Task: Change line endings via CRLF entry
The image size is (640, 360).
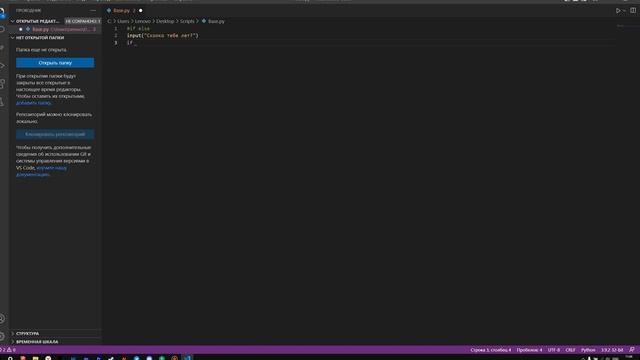Action: point(570,350)
